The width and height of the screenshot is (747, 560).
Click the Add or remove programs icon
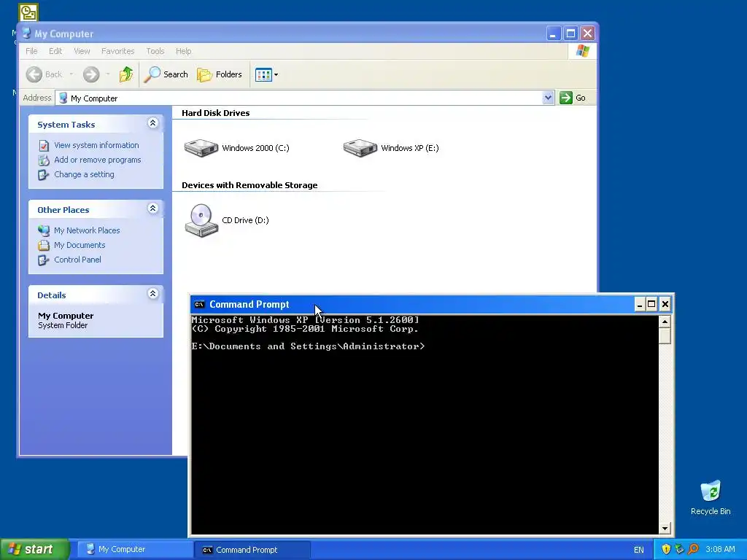click(x=43, y=160)
